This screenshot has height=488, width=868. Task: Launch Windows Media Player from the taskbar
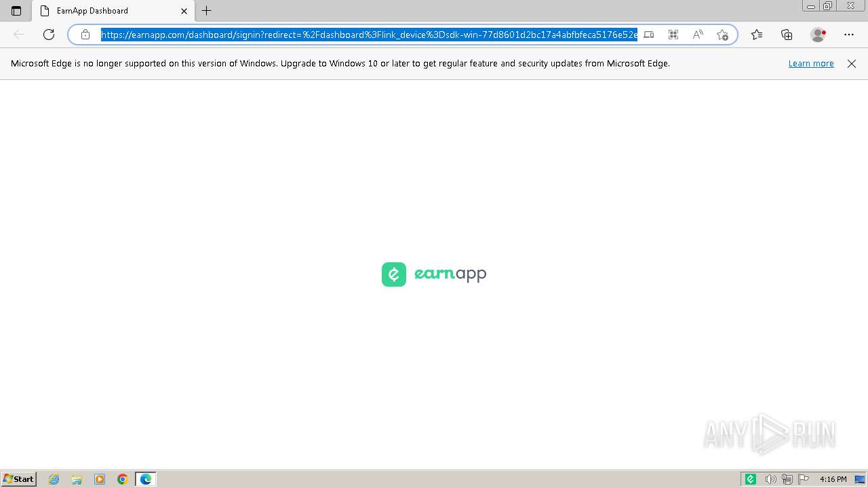[100, 479]
